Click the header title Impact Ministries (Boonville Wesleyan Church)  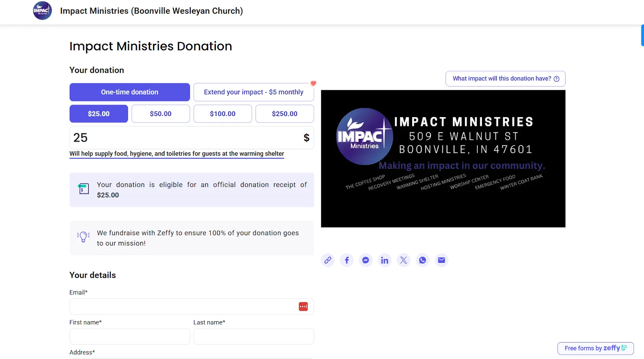coord(151,11)
